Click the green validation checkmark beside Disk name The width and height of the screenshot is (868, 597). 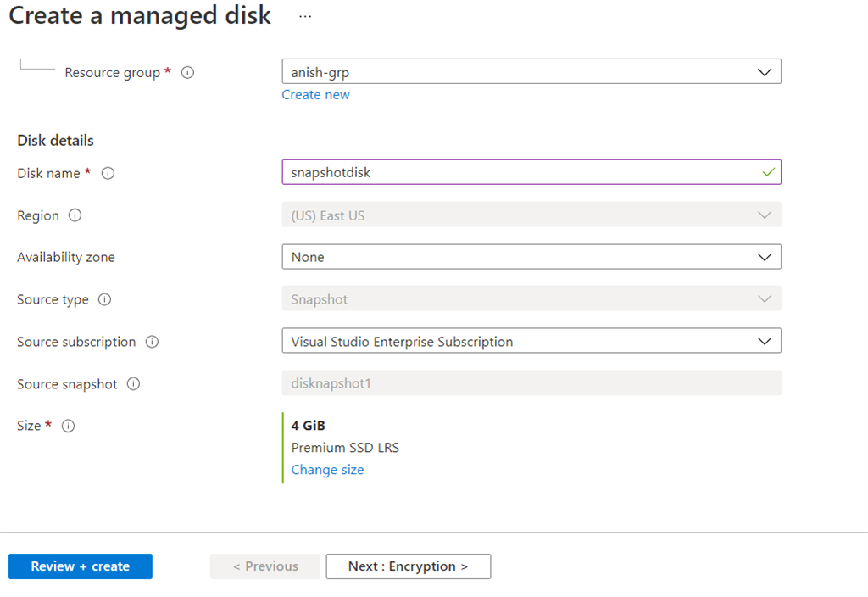tap(768, 171)
